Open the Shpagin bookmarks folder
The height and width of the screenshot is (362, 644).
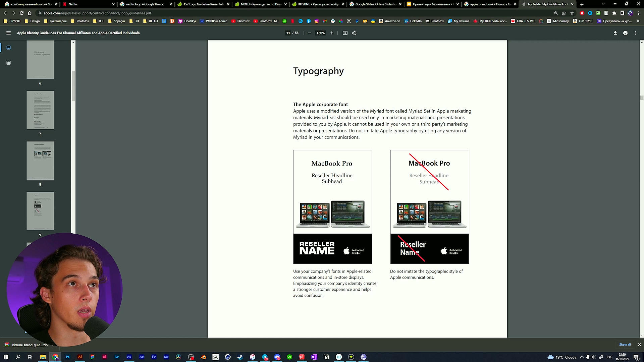pos(116,21)
